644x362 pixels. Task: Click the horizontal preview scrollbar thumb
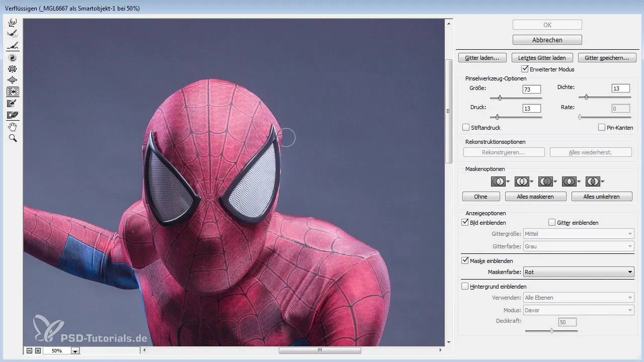319,350
